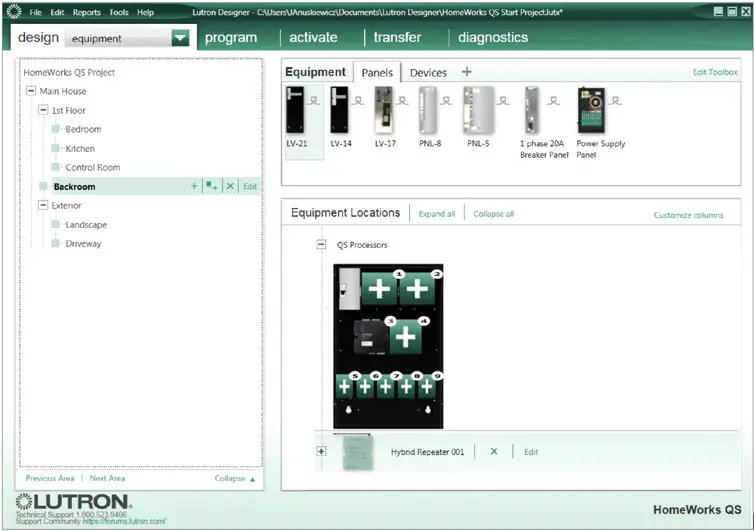Image resolution: width=754 pixels, height=531 pixels.
Task: Delete Backroom area with the X icon
Action: tap(230, 186)
